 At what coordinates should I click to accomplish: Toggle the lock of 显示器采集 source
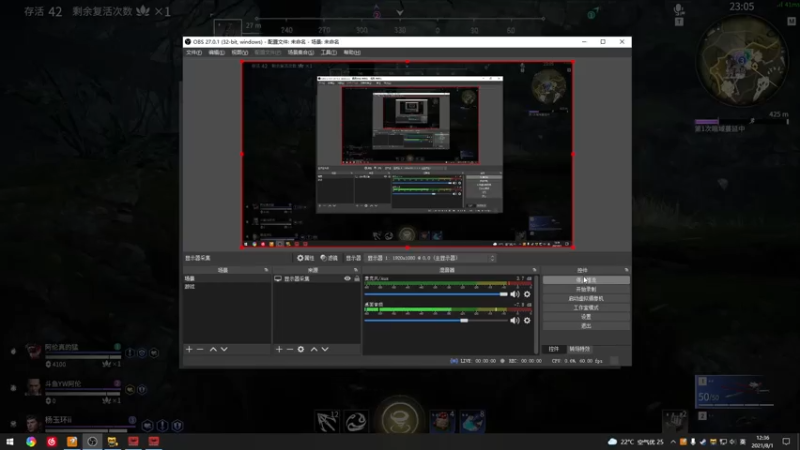[x=357, y=279]
